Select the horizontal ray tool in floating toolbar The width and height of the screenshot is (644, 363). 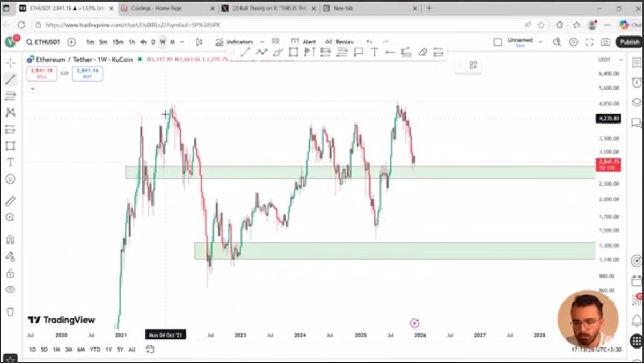[390, 52]
